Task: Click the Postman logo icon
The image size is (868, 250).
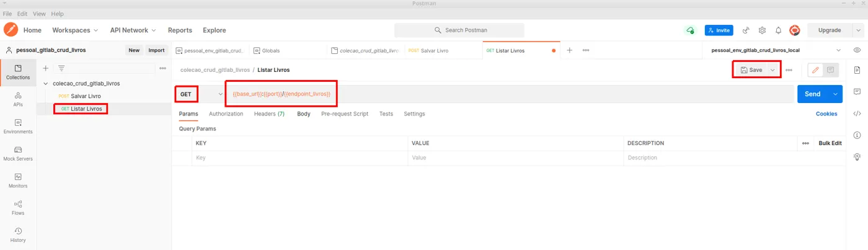Action: coord(11,30)
